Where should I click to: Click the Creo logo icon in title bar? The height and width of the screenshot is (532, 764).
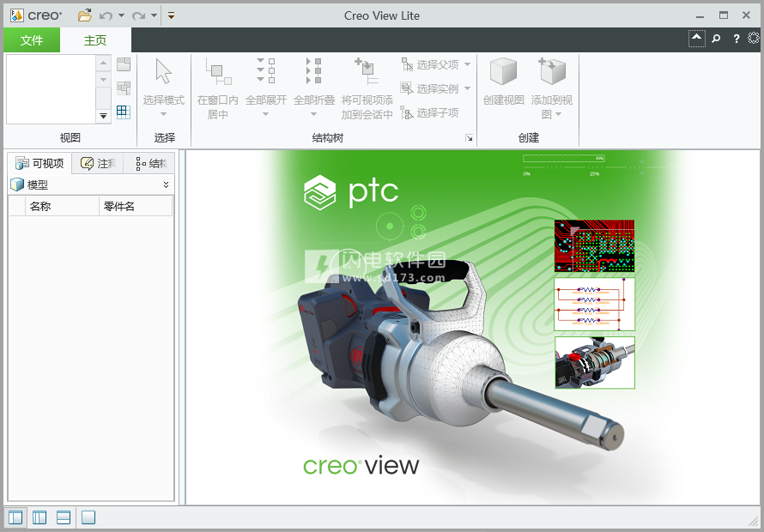pyautogui.click(x=16, y=15)
